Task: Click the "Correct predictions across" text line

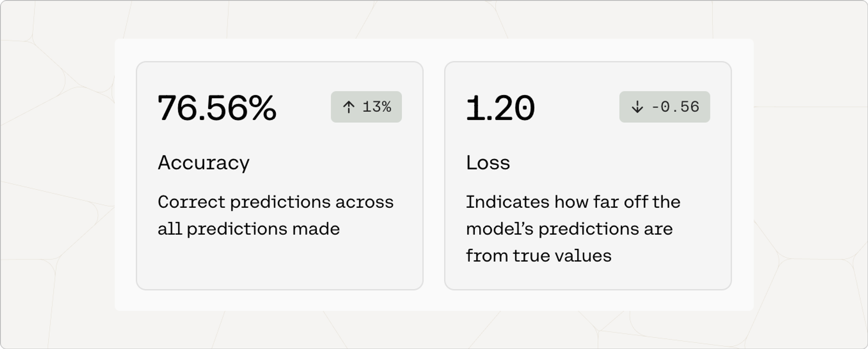Action: [x=276, y=202]
